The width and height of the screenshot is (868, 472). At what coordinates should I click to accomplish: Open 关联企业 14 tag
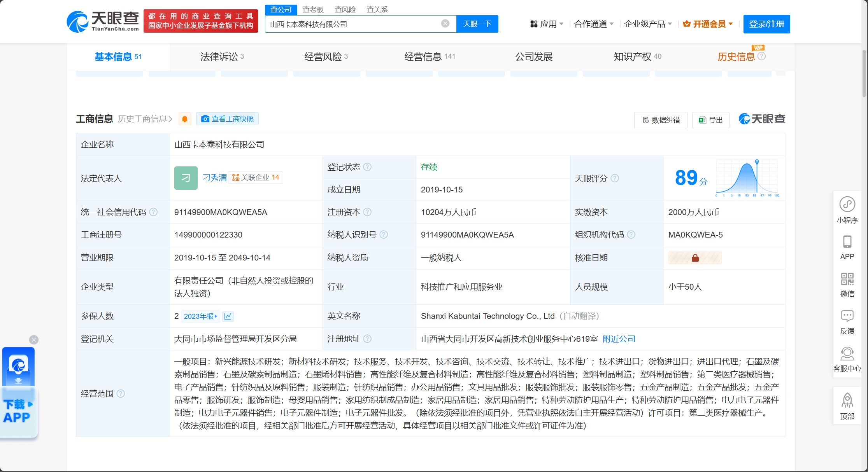coord(256,178)
